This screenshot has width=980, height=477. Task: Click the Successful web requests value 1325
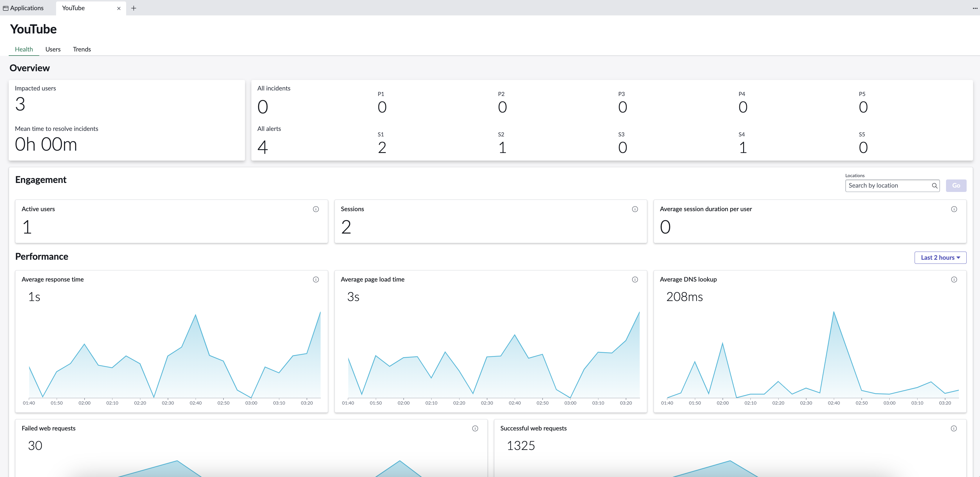pos(521,446)
